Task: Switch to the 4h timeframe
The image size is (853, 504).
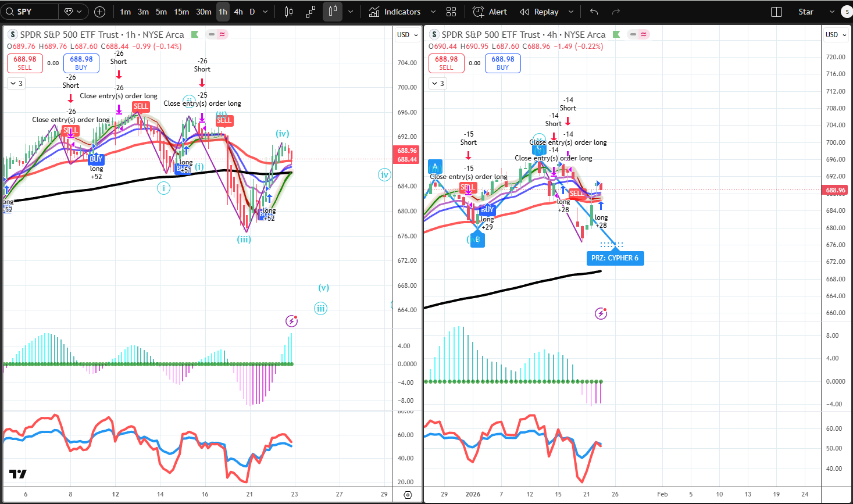Action: [238, 12]
